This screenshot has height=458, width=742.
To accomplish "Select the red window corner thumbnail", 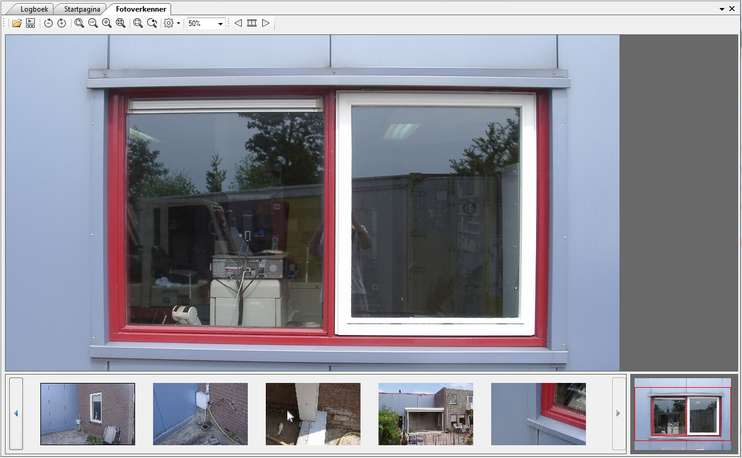I will click(538, 414).
